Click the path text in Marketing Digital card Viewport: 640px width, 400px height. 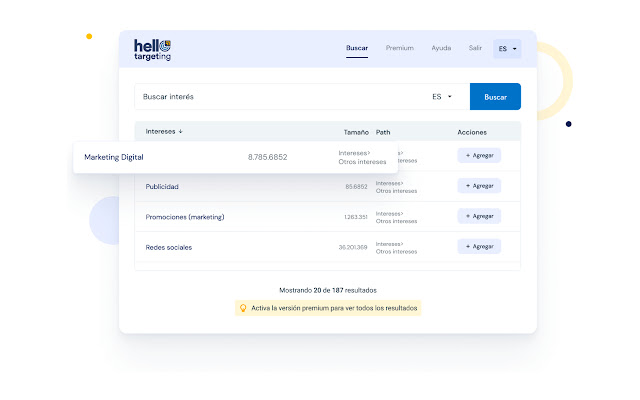click(x=362, y=158)
